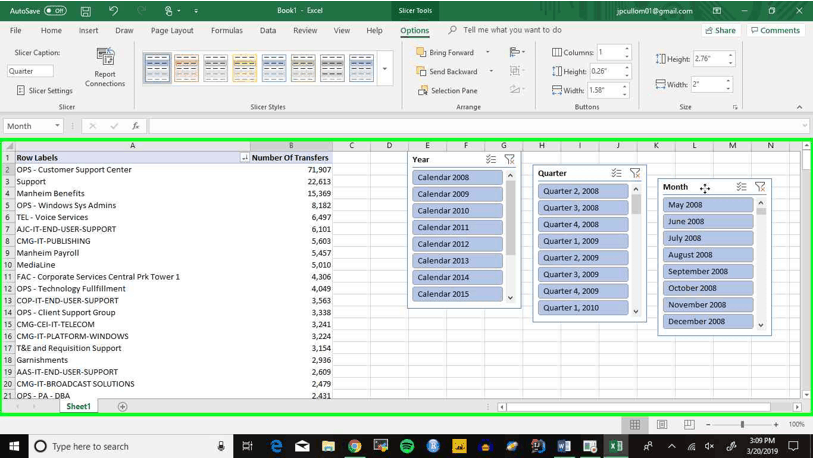Screen dimensions: 815x458
Task: Toggle Multi-Select in Year slicer
Action: point(491,160)
